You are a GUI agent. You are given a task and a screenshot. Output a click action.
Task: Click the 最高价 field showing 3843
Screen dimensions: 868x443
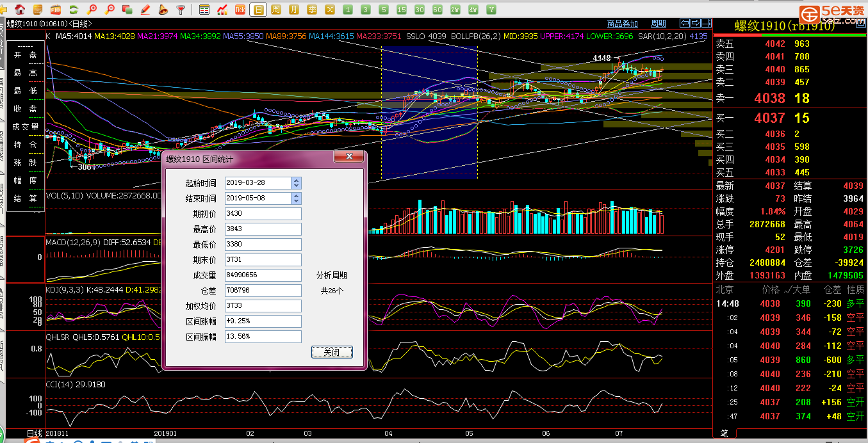coord(263,229)
